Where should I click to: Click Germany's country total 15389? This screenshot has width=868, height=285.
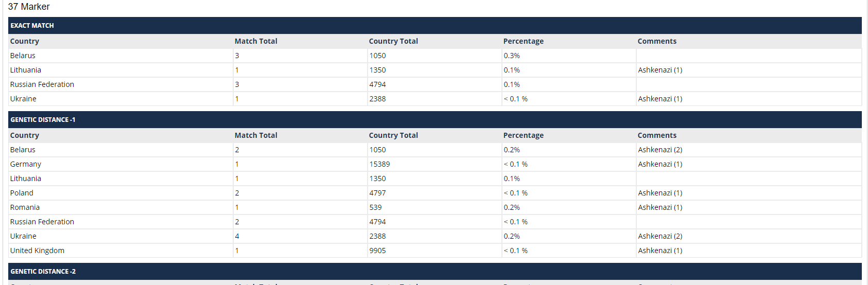coord(379,164)
